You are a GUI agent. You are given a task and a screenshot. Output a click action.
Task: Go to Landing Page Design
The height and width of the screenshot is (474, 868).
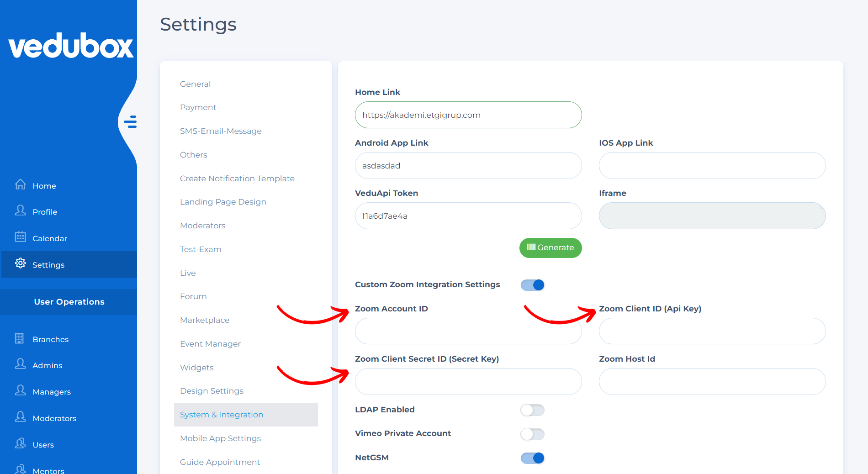pos(223,202)
